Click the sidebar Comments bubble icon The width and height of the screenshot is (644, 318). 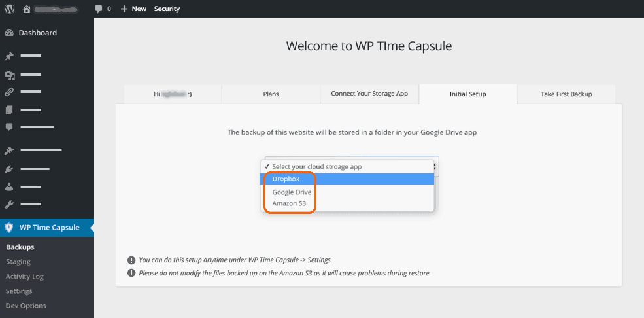pyautogui.click(x=9, y=128)
